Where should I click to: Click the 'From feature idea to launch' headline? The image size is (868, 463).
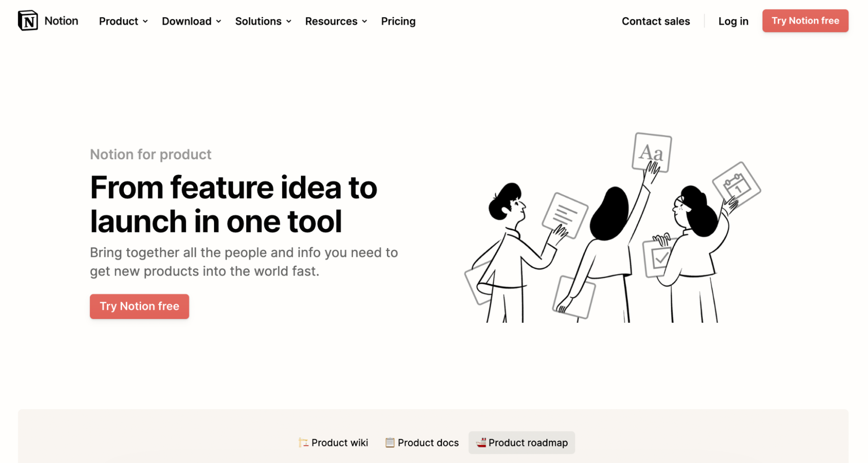click(x=234, y=204)
